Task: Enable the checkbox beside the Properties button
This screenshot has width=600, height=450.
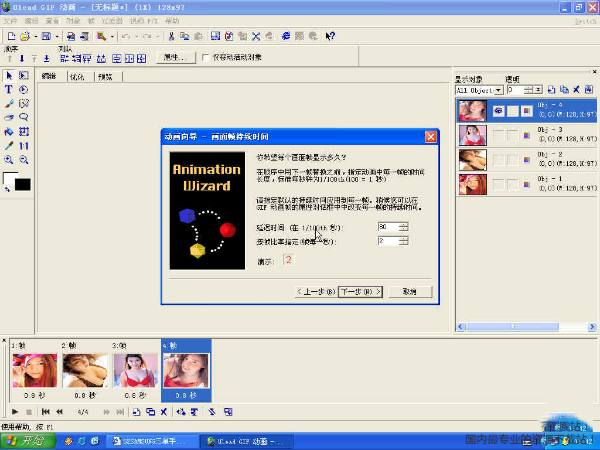Action: click(206, 58)
